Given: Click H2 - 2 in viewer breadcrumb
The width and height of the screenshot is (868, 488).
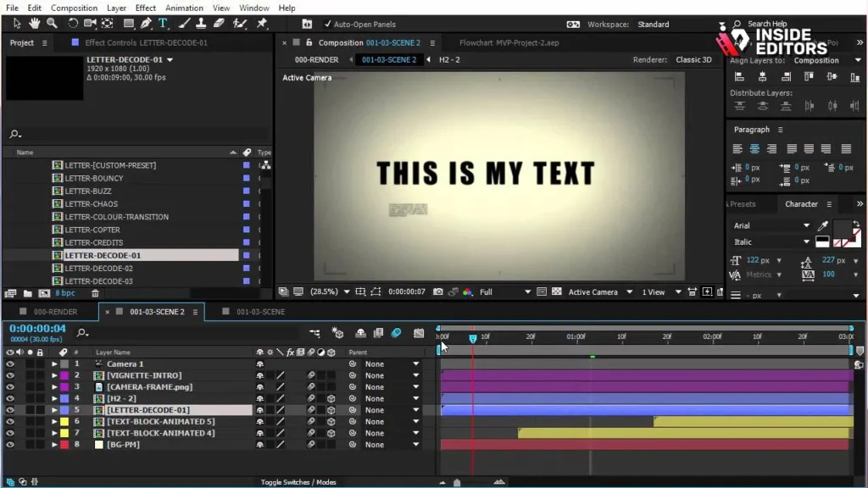Looking at the screenshot, I should (449, 60).
